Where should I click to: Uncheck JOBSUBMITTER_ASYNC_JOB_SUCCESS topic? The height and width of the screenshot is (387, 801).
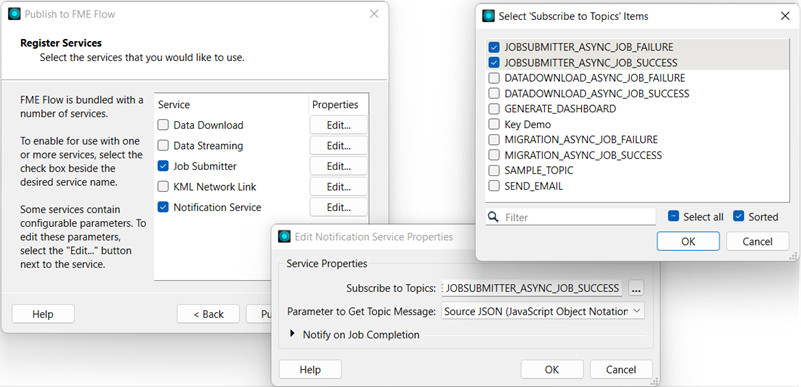click(493, 63)
